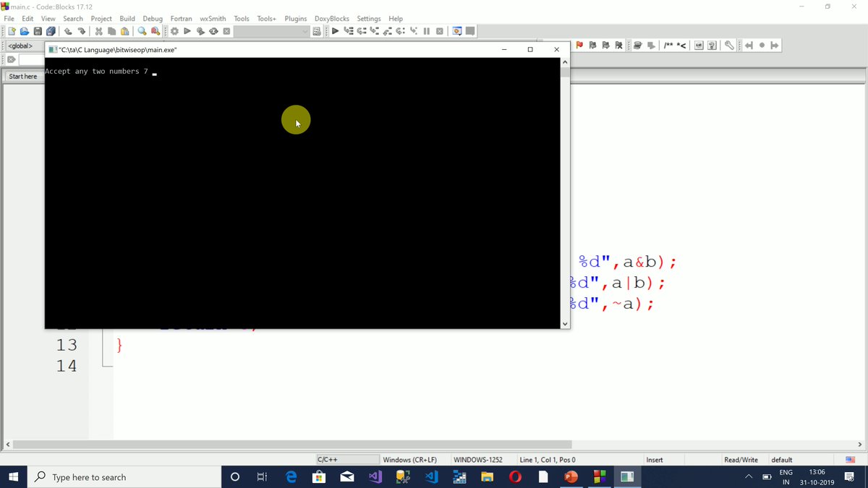Viewport: 868px width, 488px height.
Task: Open the Opera browser from the taskbar
Action: tap(515, 477)
